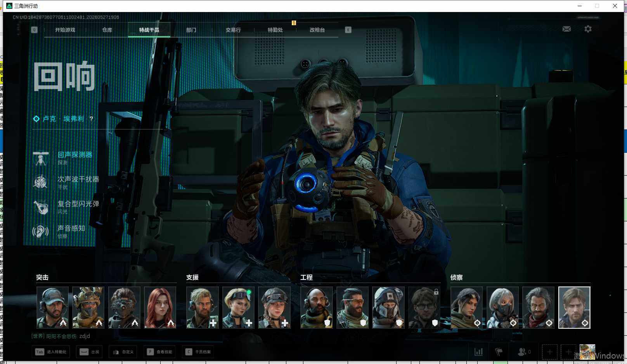Open the 开始游戏 tab

(x=65, y=30)
